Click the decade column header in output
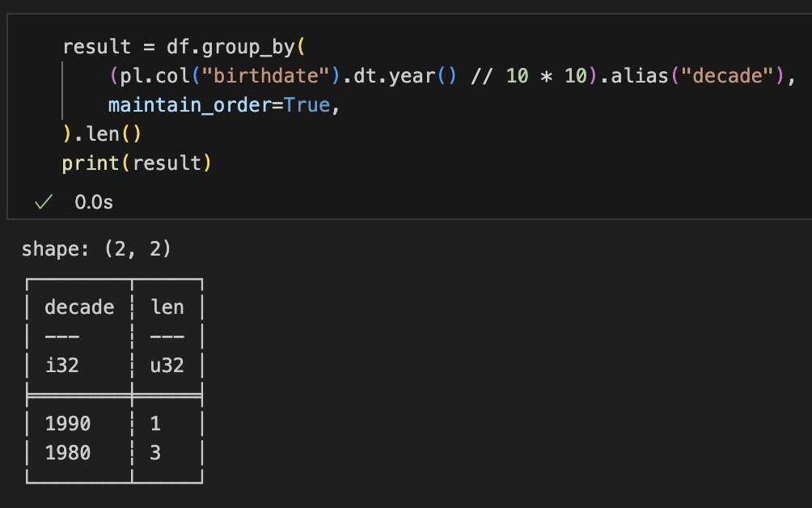The image size is (812, 508). pos(79,307)
